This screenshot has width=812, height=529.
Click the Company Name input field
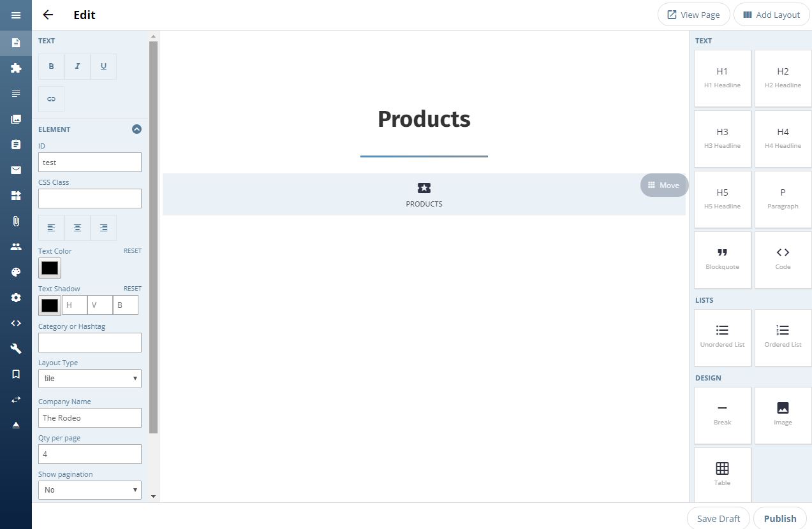pos(89,418)
